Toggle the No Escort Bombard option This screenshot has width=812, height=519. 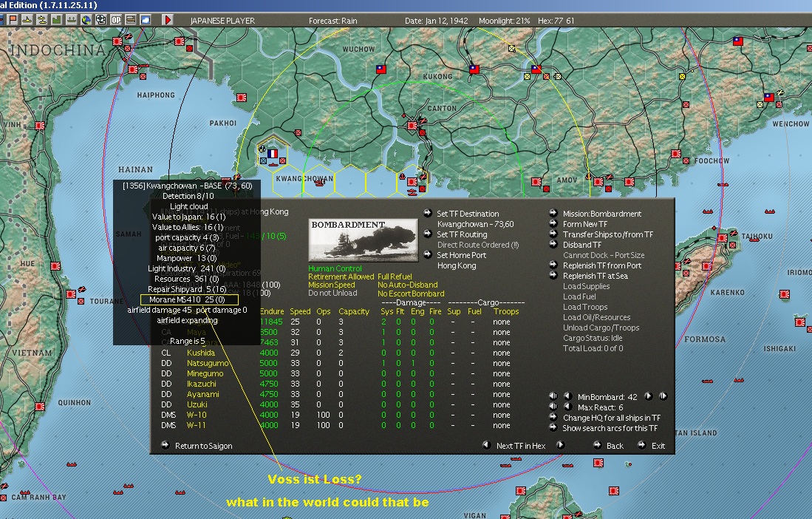[x=411, y=294]
